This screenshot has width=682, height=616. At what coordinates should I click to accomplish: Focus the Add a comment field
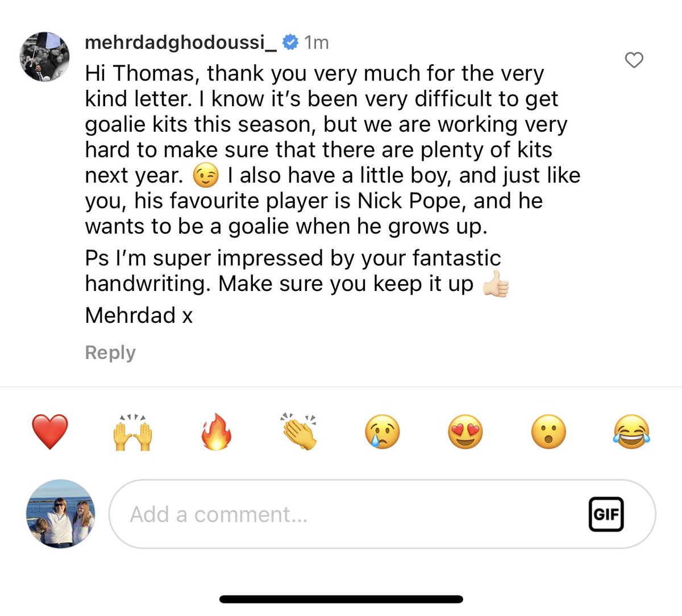pos(382,514)
